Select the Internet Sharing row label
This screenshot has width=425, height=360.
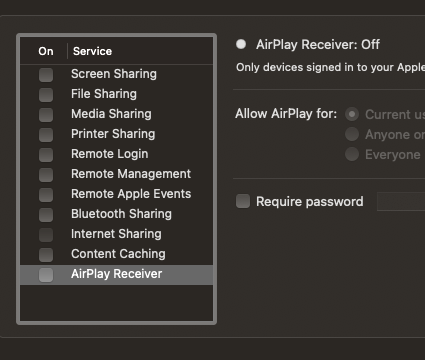tap(116, 234)
